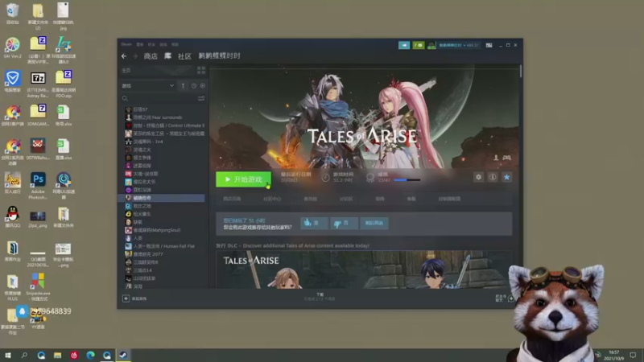Open the store page link under play button
This screenshot has width=644, height=362.
pos(232,199)
